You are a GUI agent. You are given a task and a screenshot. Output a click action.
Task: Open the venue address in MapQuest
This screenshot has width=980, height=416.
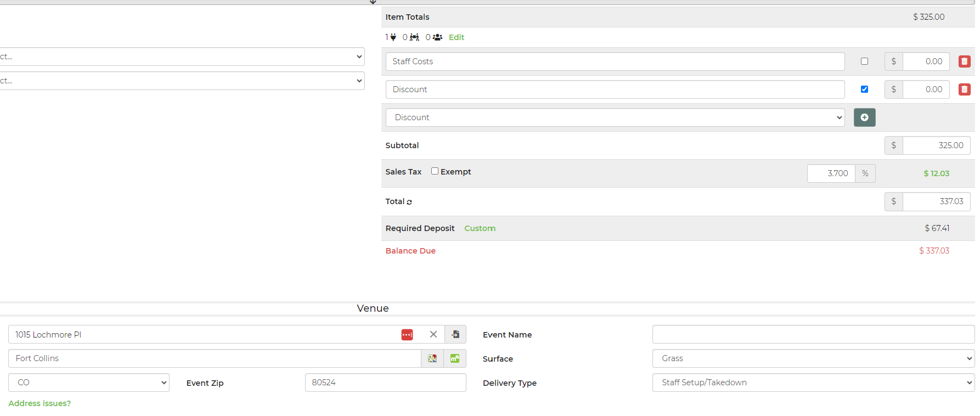(455, 358)
